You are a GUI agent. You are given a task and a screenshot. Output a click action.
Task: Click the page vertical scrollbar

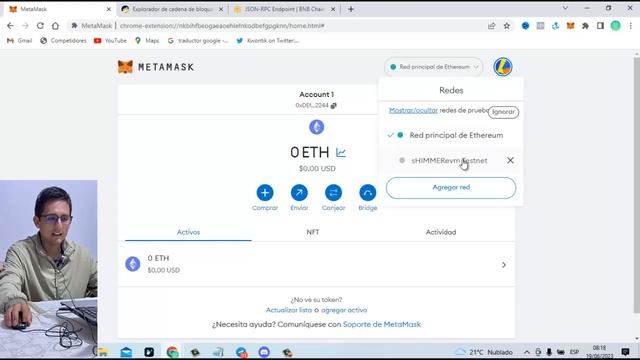coord(636,184)
